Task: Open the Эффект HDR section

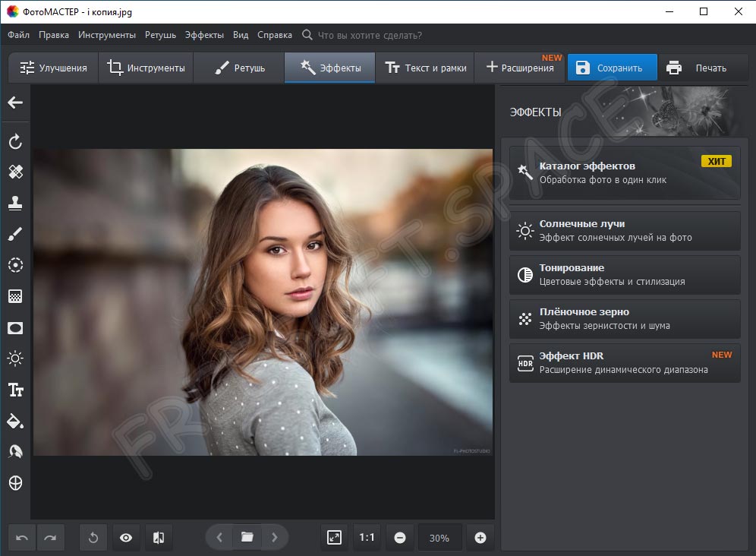Action: (624, 362)
